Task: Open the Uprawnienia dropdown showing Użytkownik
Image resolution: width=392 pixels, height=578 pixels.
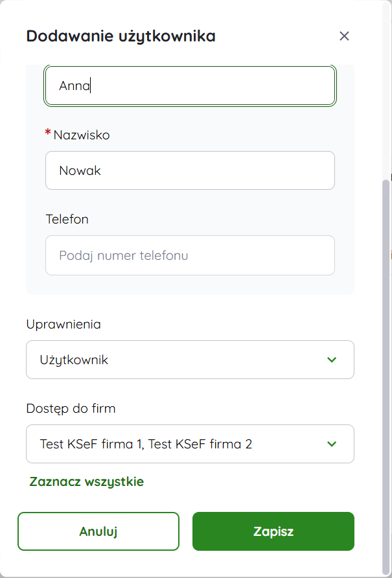Action: click(190, 360)
